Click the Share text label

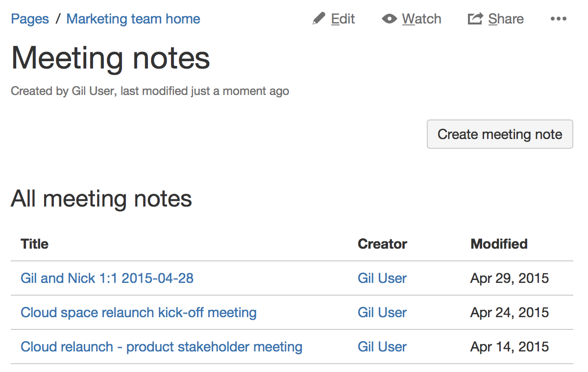point(506,19)
